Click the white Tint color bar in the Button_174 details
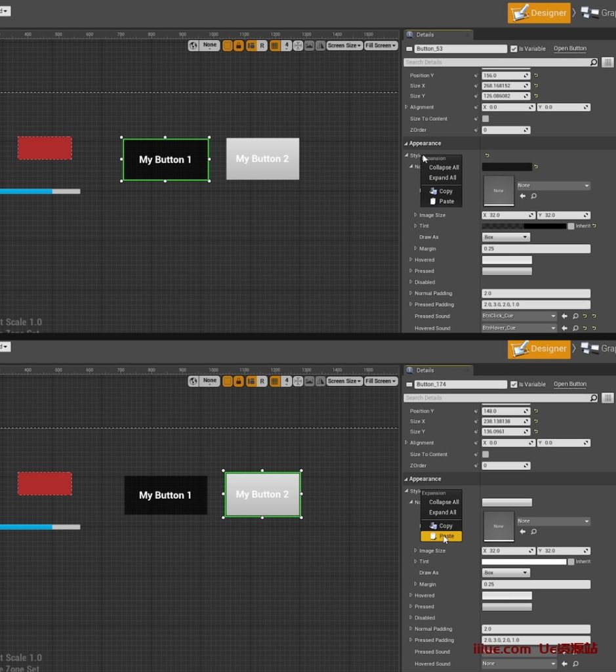 pos(524,562)
